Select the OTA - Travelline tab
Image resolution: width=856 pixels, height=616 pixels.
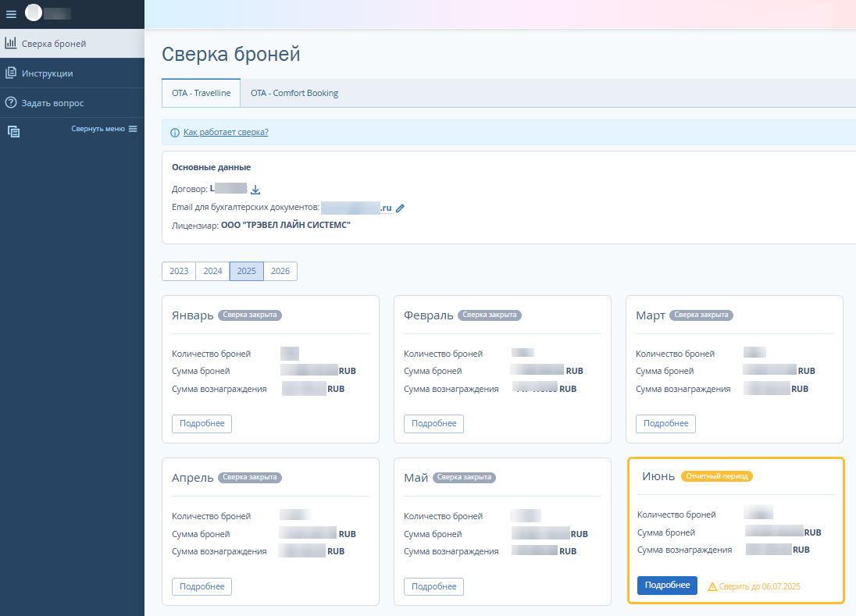201,93
